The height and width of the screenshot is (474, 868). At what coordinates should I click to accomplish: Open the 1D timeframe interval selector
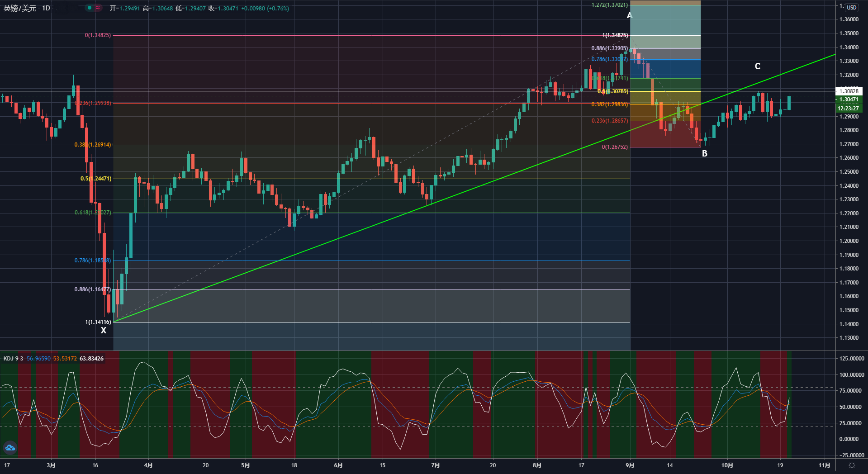pos(46,8)
